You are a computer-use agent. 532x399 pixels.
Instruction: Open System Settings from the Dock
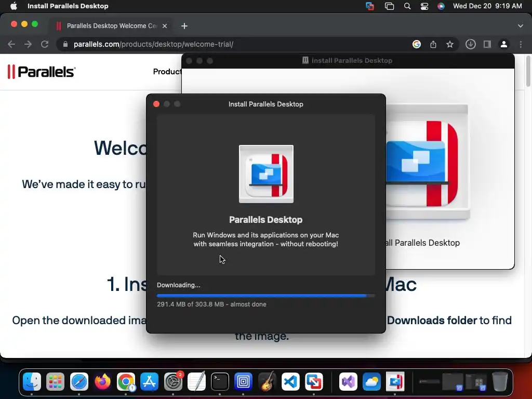click(173, 382)
